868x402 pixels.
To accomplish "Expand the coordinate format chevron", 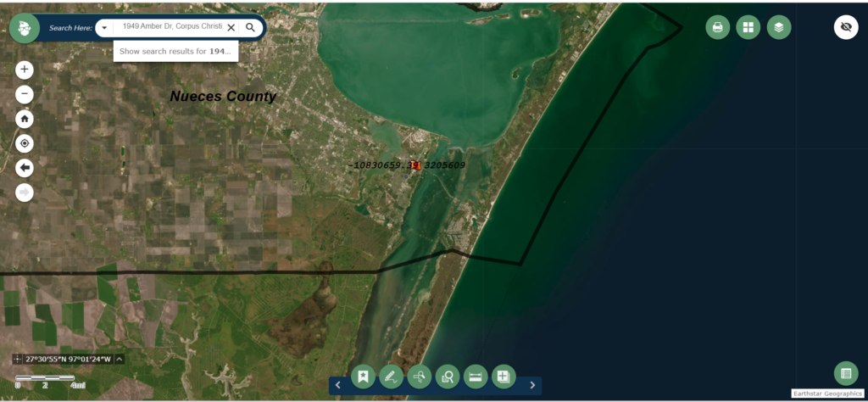I will (120, 359).
